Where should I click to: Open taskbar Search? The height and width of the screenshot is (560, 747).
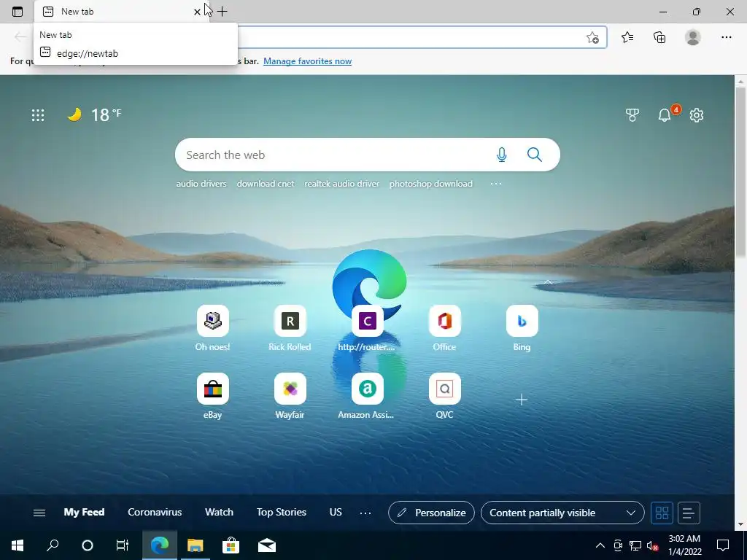tap(53, 545)
